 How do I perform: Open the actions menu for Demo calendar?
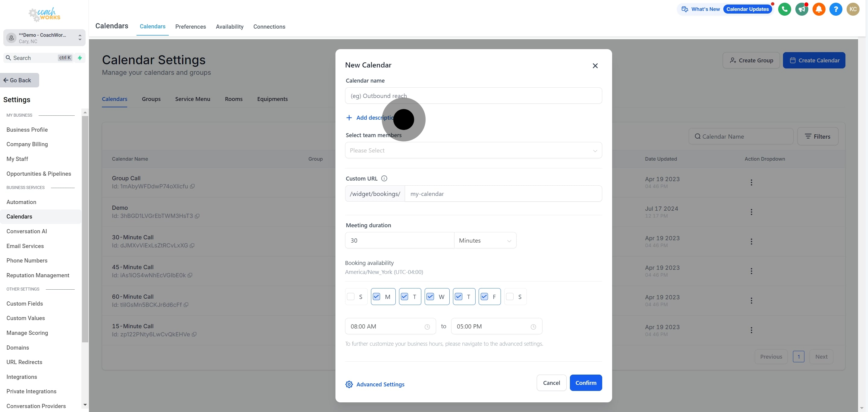[751, 212]
